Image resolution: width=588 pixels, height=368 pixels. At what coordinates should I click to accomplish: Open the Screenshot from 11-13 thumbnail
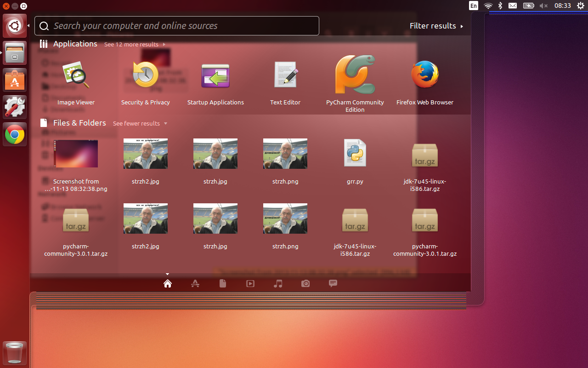[76, 154]
